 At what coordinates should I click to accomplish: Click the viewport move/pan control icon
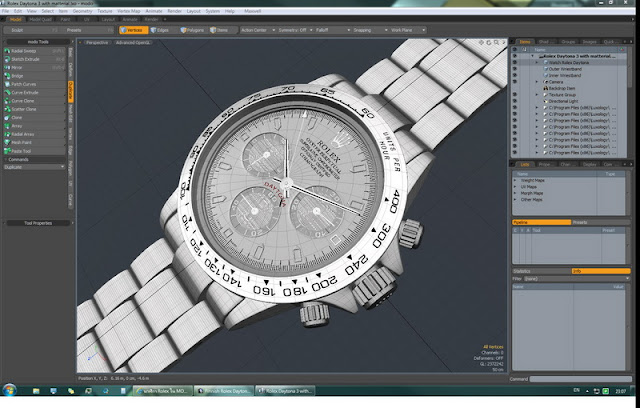pos(481,42)
